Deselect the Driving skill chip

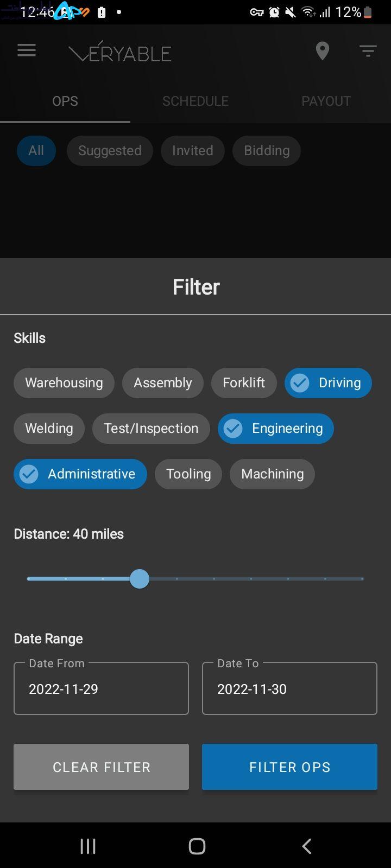click(328, 383)
